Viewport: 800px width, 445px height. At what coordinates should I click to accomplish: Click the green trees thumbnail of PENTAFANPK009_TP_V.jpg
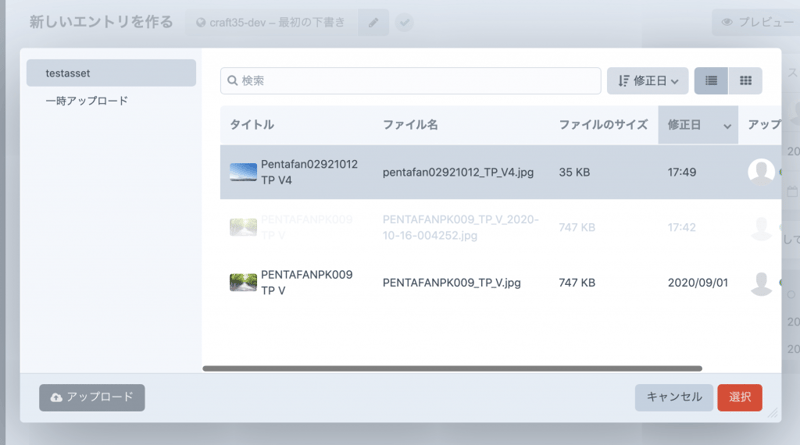pos(243,282)
